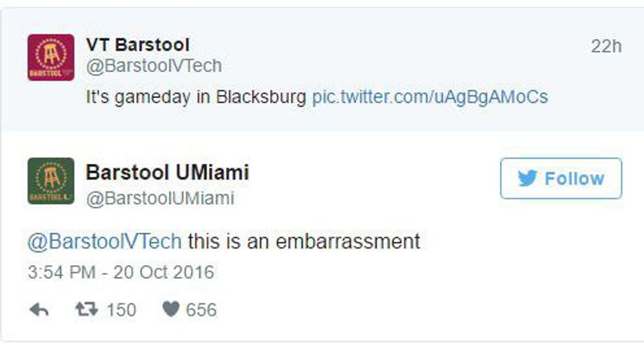Screen dimensions: 644x346
Task: View the 656 likes count
Action: tap(201, 310)
